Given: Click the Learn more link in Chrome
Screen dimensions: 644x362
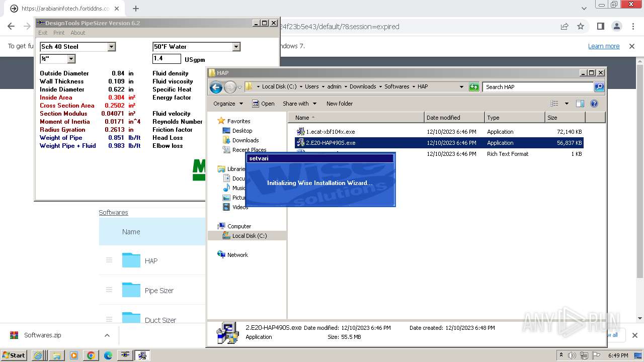Looking at the screenshot, I should tap(604, 46).
